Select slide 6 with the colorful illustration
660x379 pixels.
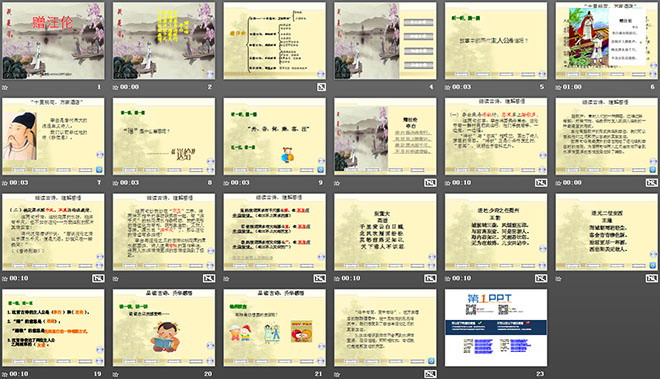pyautogui.click(x=607, y=41)
